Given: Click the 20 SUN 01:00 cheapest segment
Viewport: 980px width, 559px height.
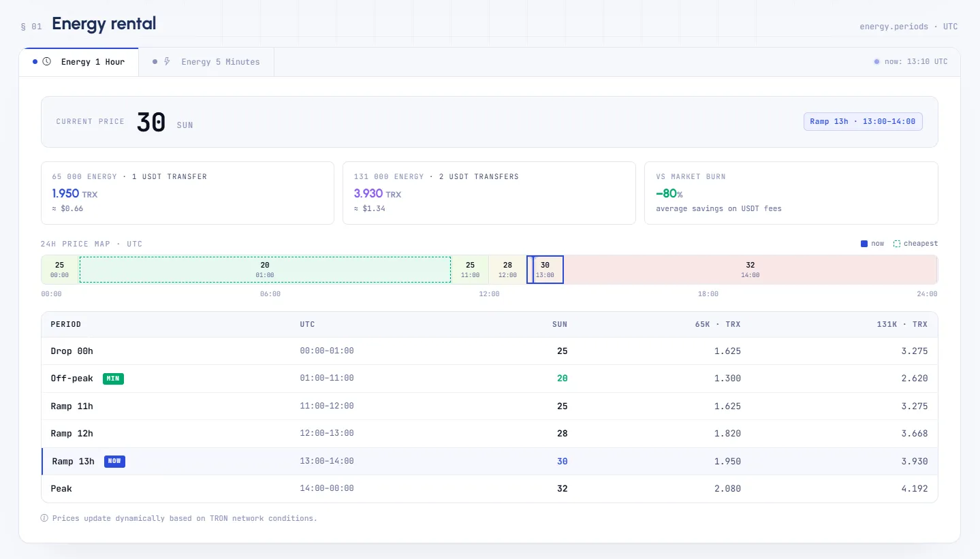Looking at the screenshot, I should [x=265, y=270].
